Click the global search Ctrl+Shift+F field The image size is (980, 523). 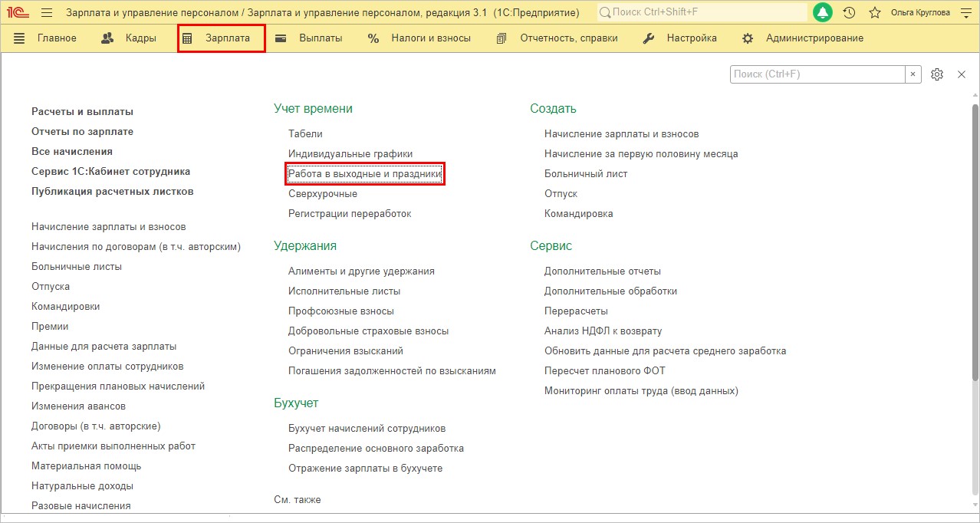[702, 12]
